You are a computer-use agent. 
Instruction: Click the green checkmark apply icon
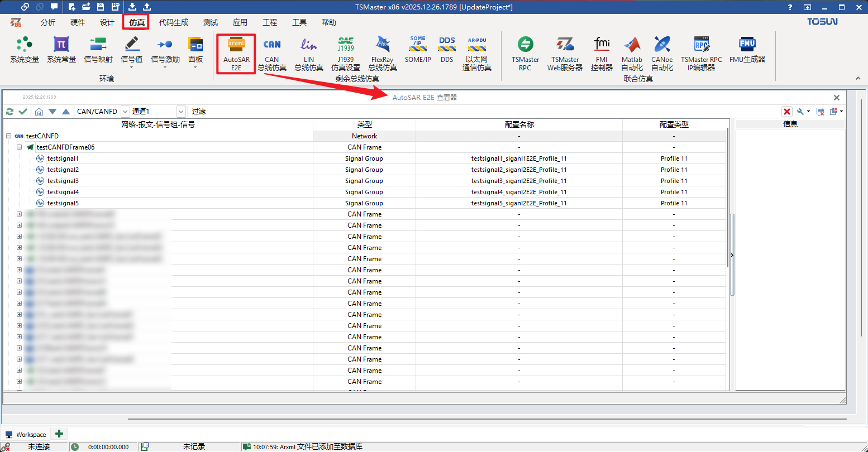tap(23, 112)
